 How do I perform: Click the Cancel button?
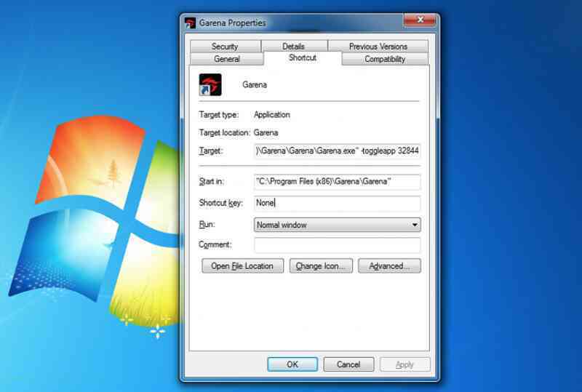coord(348,364)
